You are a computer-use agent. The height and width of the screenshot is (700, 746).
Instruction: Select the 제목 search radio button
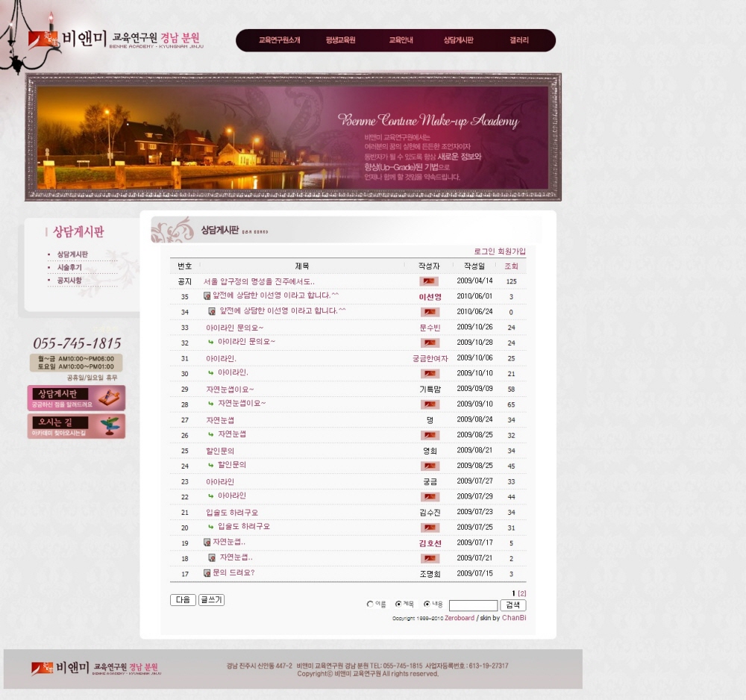[x=398, y=604]
